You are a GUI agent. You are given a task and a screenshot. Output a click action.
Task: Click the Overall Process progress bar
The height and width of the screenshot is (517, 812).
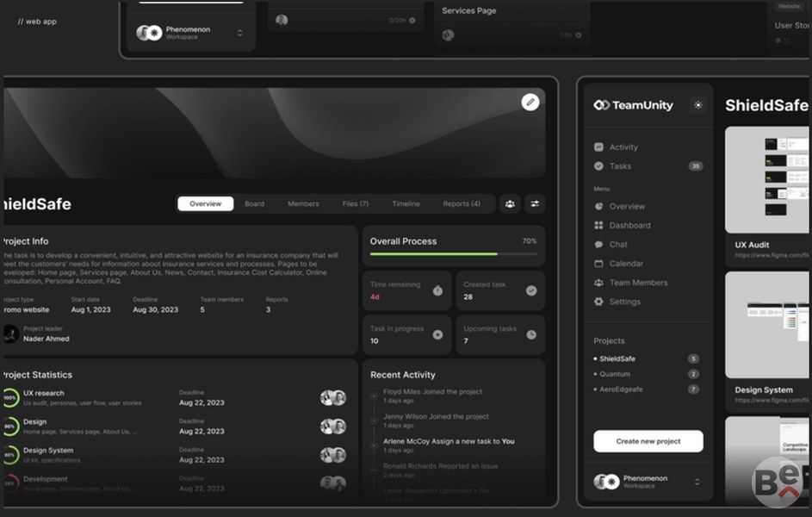(453, 254)
